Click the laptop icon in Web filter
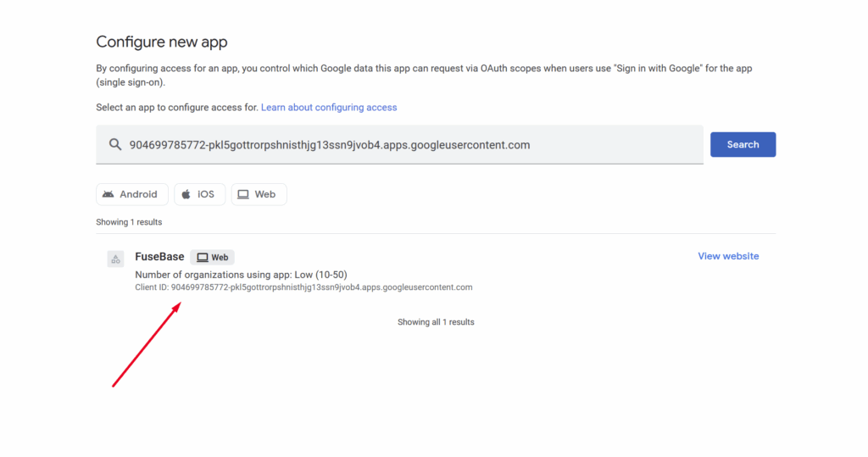The height and width of the screenshot is (457, 868). 243,194
